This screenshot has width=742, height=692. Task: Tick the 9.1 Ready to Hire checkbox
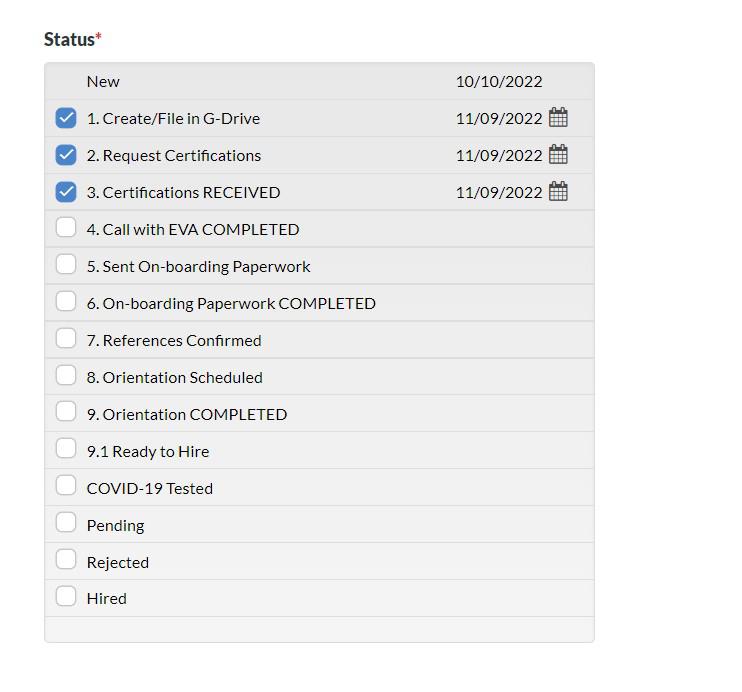tap(66, 450)
